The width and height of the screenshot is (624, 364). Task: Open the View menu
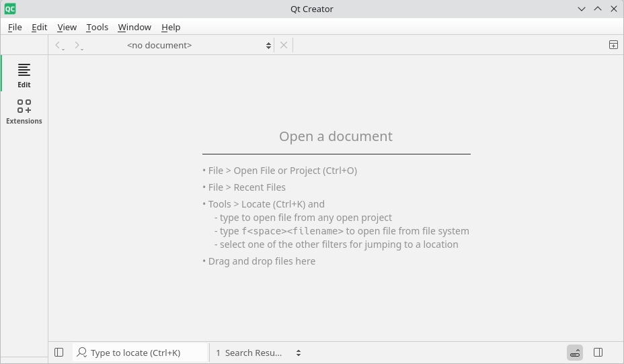coord(67,27)
